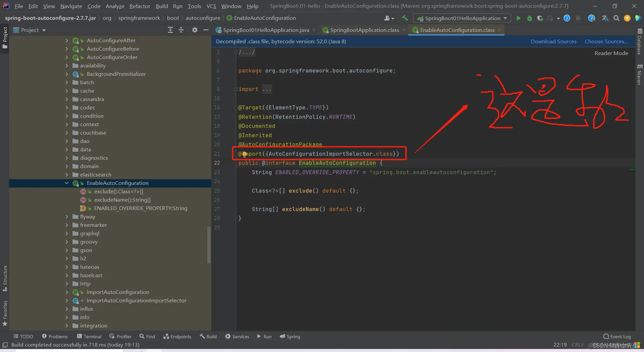Open the Spring tool window
The width and height of the screenshot is (644, 352).
[290, 336]
